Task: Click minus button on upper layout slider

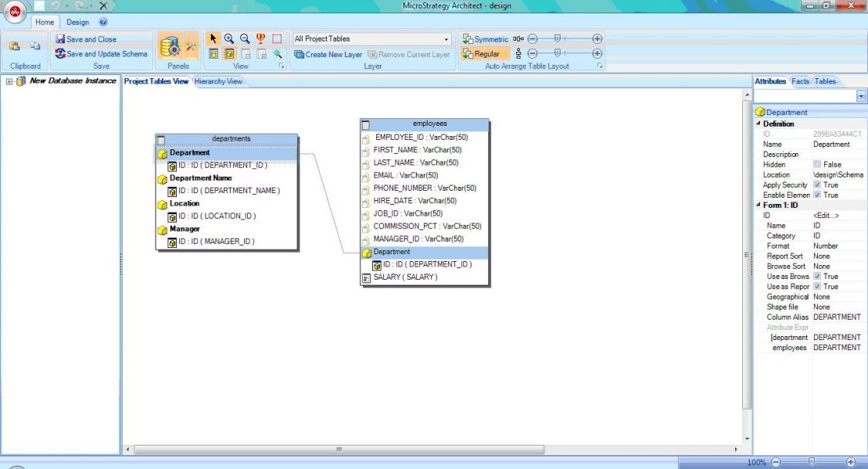Action: (533, 39)
